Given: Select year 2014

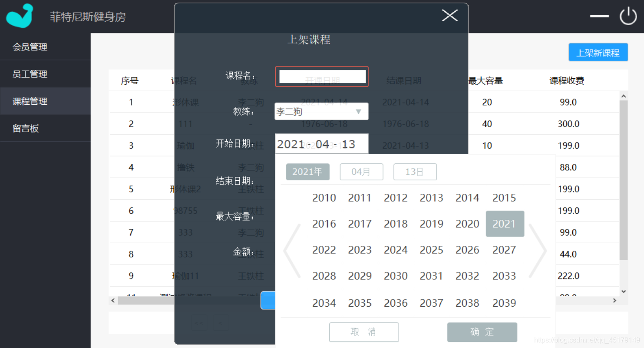Looking at the screenshot, I should (467, 198).
